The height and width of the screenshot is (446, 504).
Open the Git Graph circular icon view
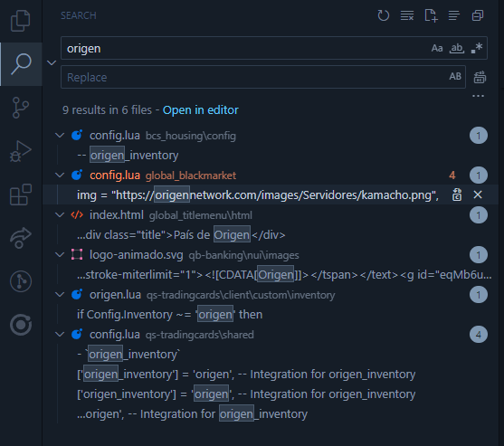[21, 281]
